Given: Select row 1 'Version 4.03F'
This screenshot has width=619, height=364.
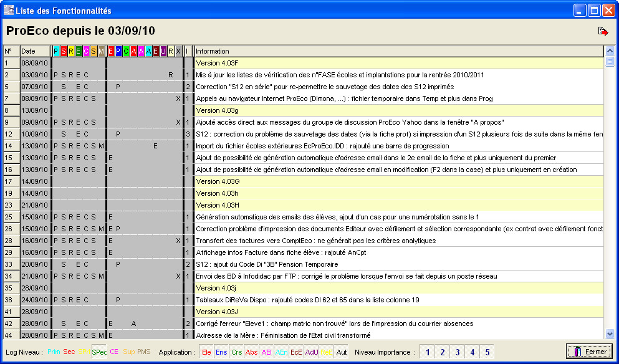Looking at the screenshot, I should [x=304, y=63].
